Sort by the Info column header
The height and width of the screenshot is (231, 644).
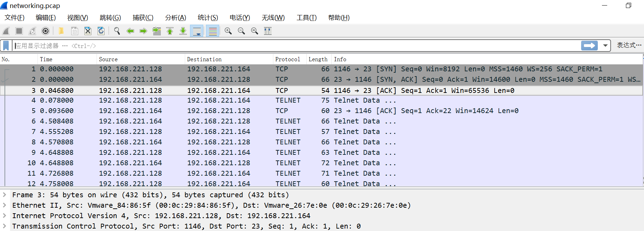coord(487,59)
